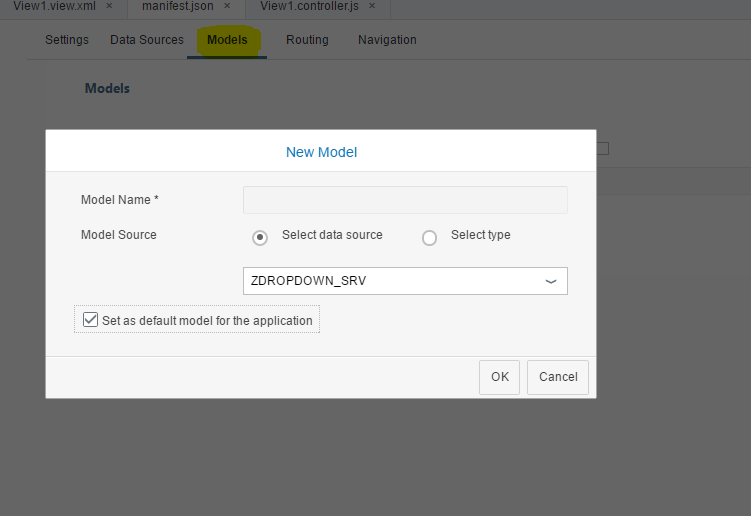Close the View1.controller.js tab
The width and height of the screenshot is (751, 516).
point(372,6)
